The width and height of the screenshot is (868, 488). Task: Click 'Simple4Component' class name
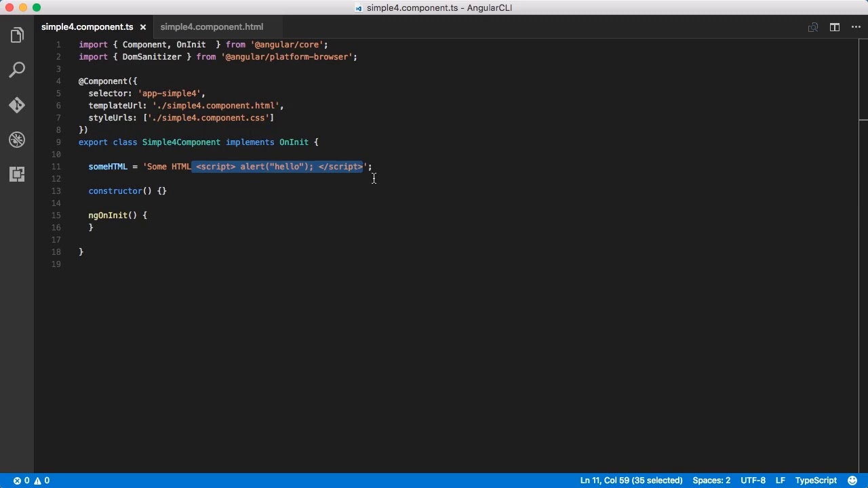coord(181,142)
